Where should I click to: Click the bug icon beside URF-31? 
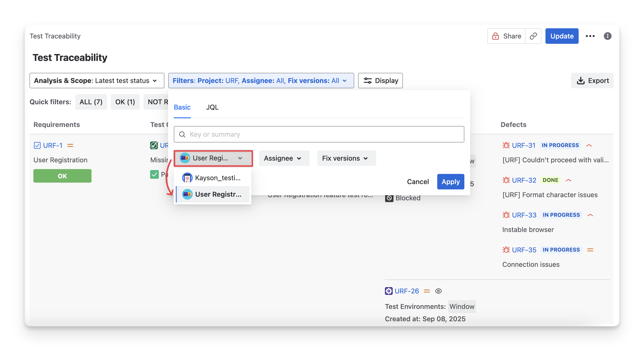point(506,145)
